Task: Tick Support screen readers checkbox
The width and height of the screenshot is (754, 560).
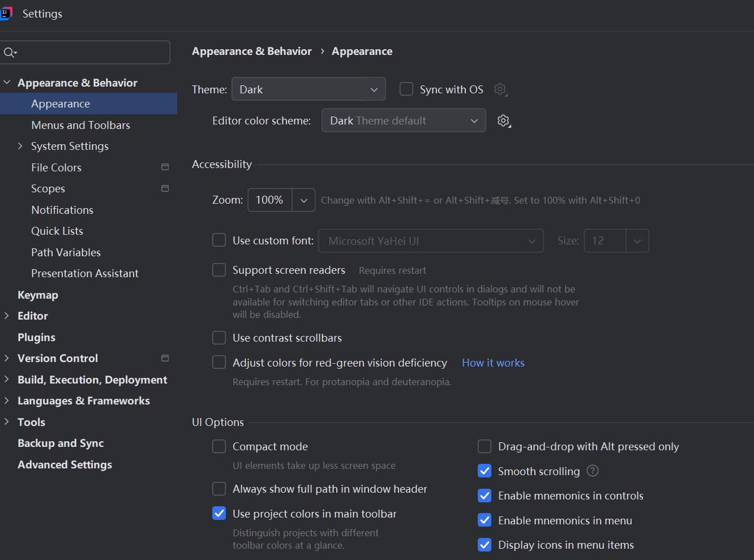Action: click(x=219, y=270)
